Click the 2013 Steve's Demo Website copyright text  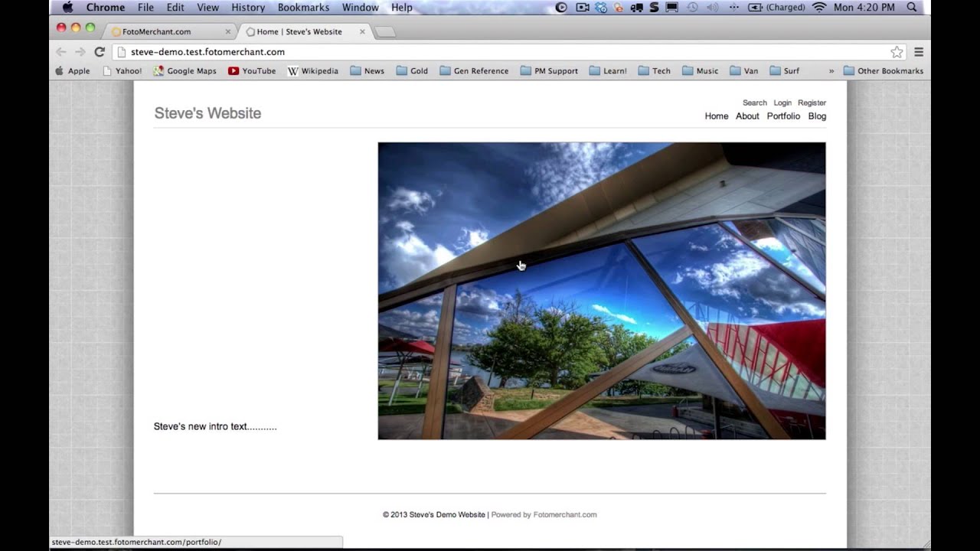434,515
